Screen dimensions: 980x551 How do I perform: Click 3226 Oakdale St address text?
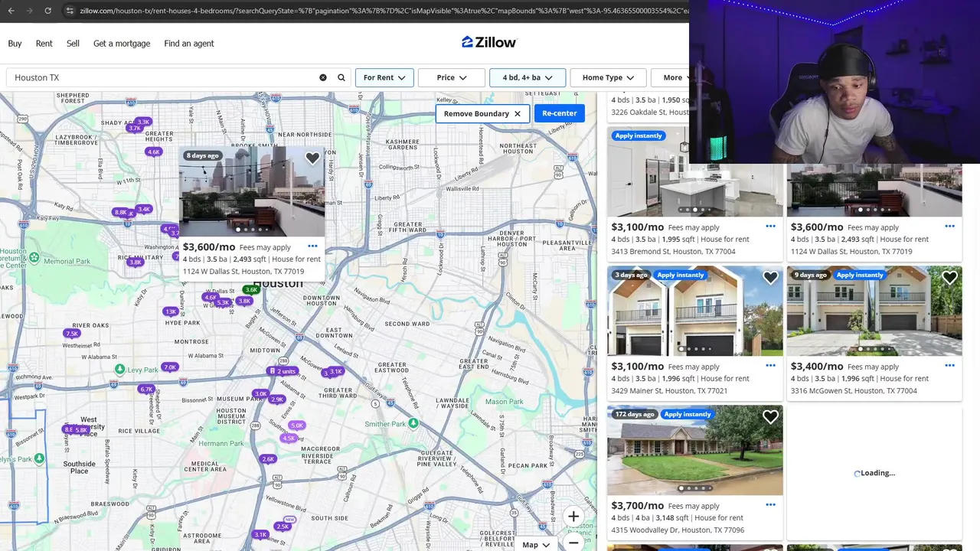[649, 112]
